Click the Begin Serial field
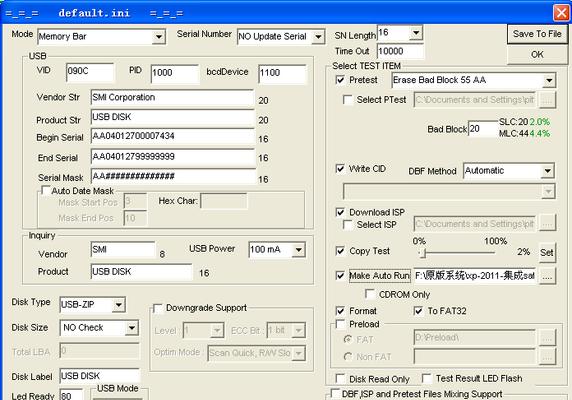 tap(172, 137)
